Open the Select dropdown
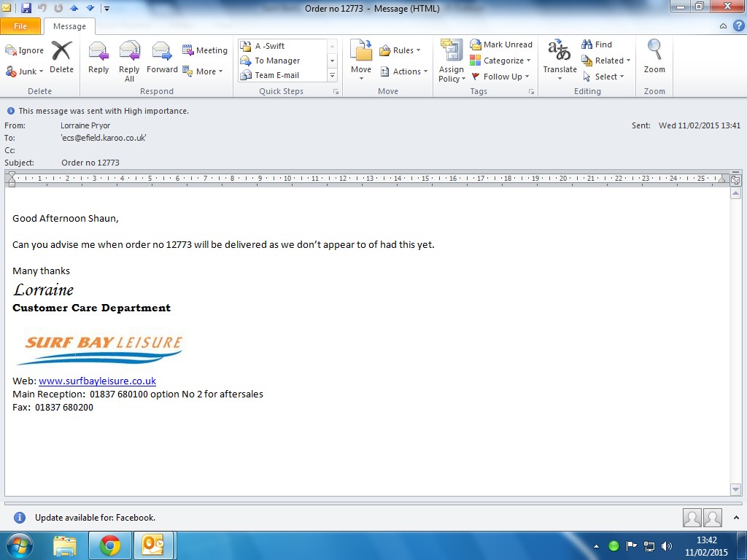The image size is (747, 560). click(x=603, y=76)
